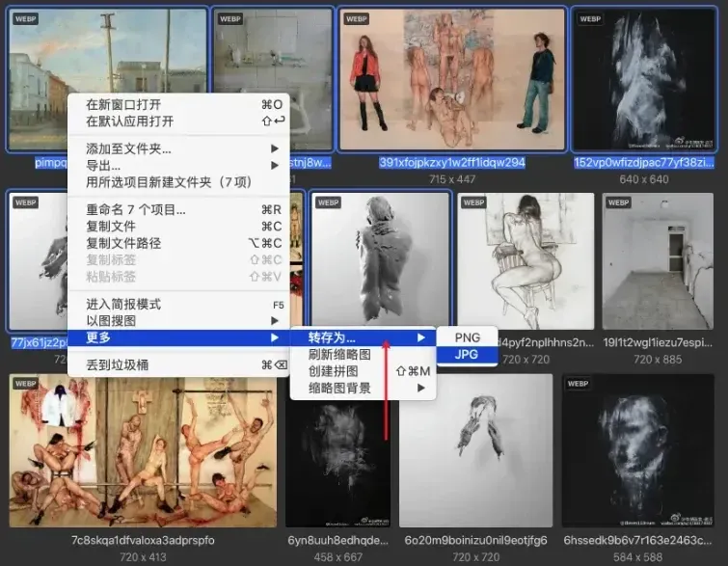Screen dimensions: 728x566
Task: Open the 转存为... submenu
Action: click(x=363, y=337)
